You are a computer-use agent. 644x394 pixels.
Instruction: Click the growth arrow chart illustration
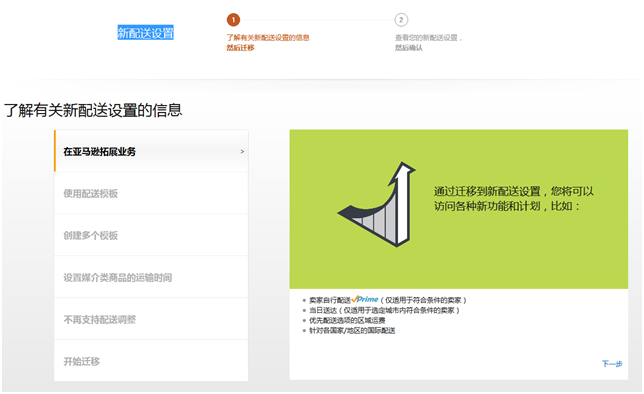(377, 204)
